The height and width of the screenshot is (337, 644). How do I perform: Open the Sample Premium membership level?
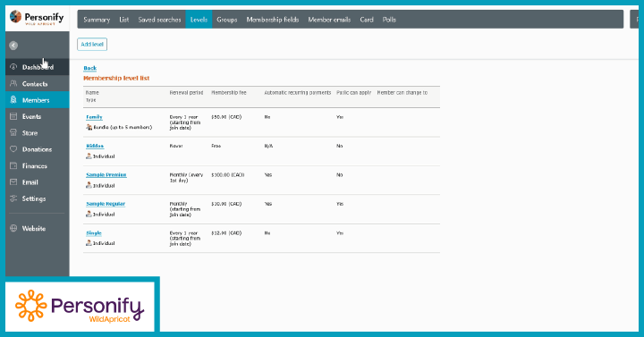click(x=106, y=175)
